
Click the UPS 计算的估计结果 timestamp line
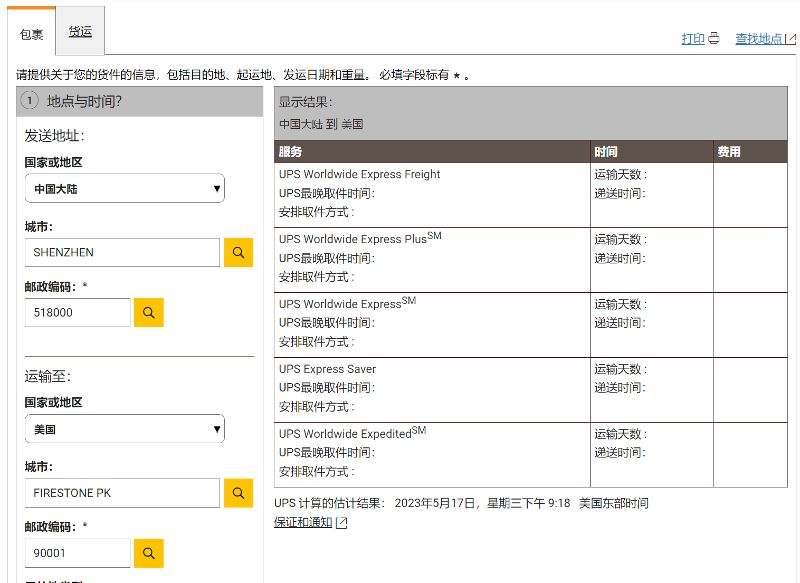tap(461, 503)
